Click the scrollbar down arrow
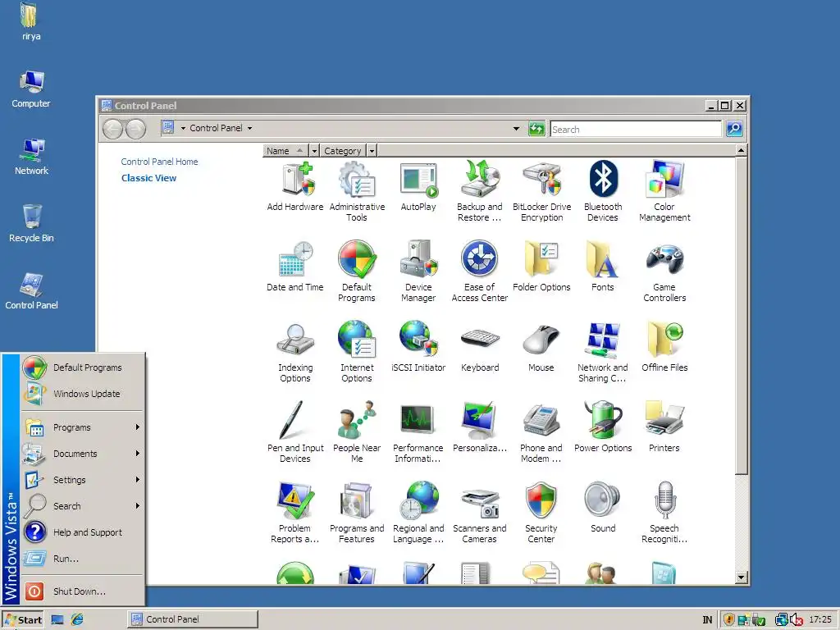The height and width of the screenshot is (630, 840). pyautogui.click(x=741, y=577)
